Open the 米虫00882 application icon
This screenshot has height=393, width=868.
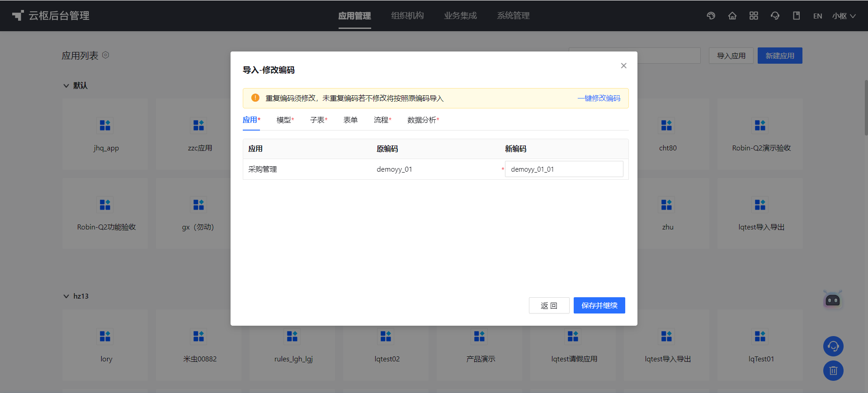point(198,336)
